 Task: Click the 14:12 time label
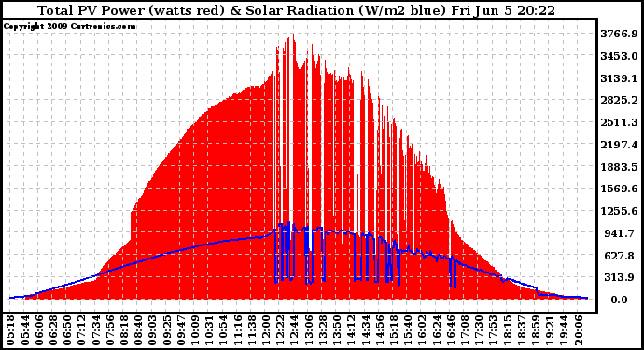(351, 330)
